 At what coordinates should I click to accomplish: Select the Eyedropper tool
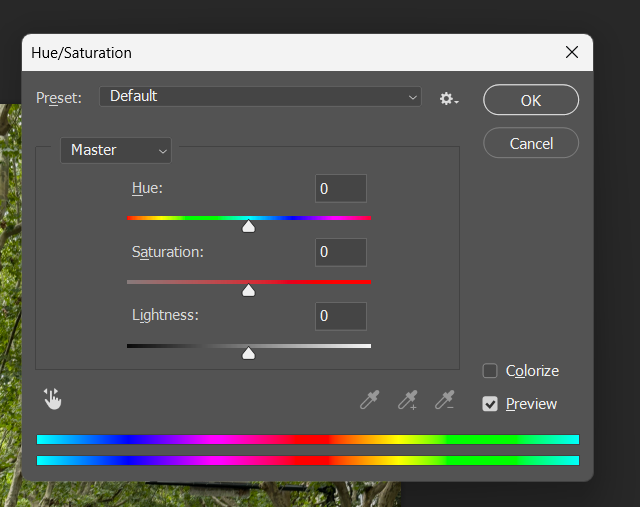click(370, 400)
